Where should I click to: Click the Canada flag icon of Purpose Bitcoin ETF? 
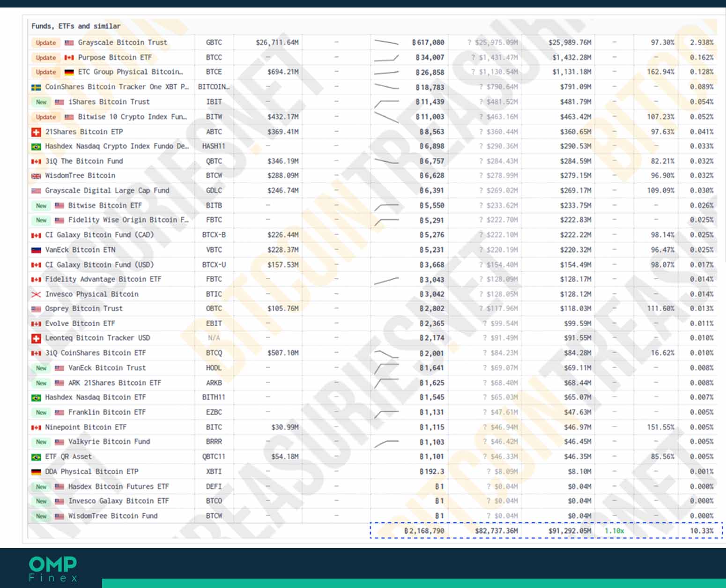tap(69, 58)
